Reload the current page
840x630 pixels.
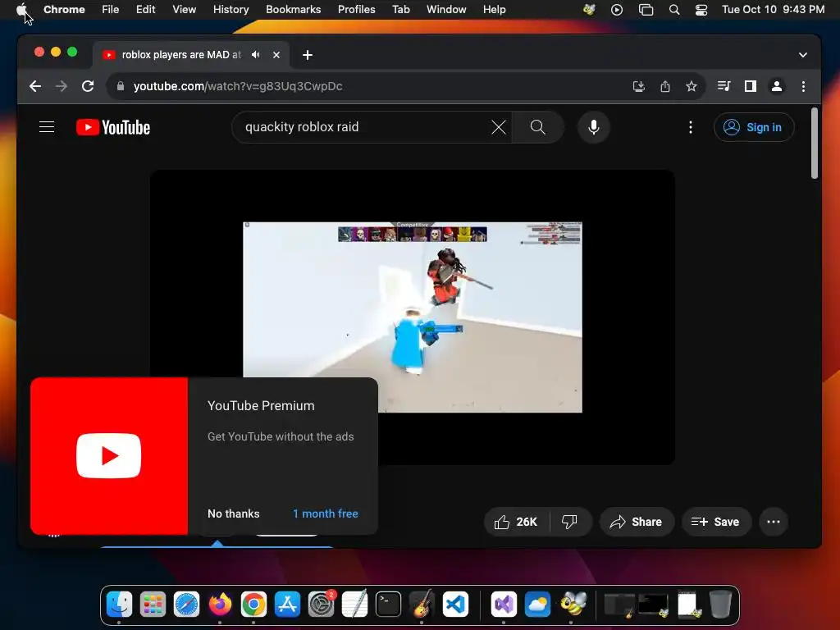88,86
